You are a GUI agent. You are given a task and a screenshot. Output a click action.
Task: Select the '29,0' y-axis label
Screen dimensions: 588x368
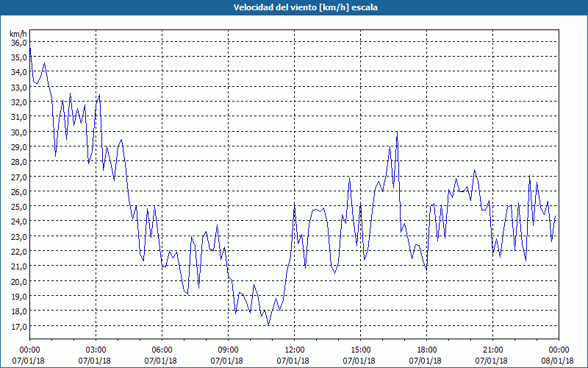[x=19, y=147]
